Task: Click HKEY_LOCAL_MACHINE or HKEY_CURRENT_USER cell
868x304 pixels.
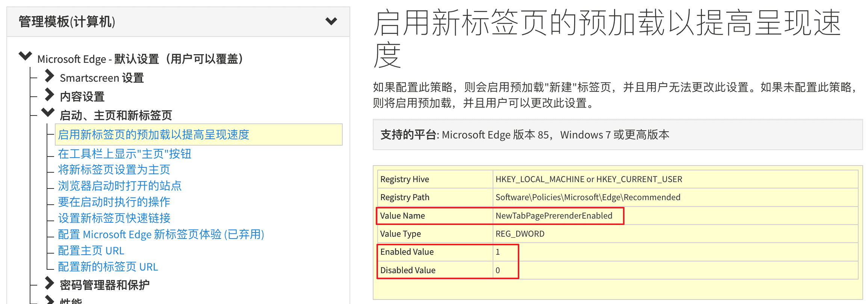Action: point(676,179)
